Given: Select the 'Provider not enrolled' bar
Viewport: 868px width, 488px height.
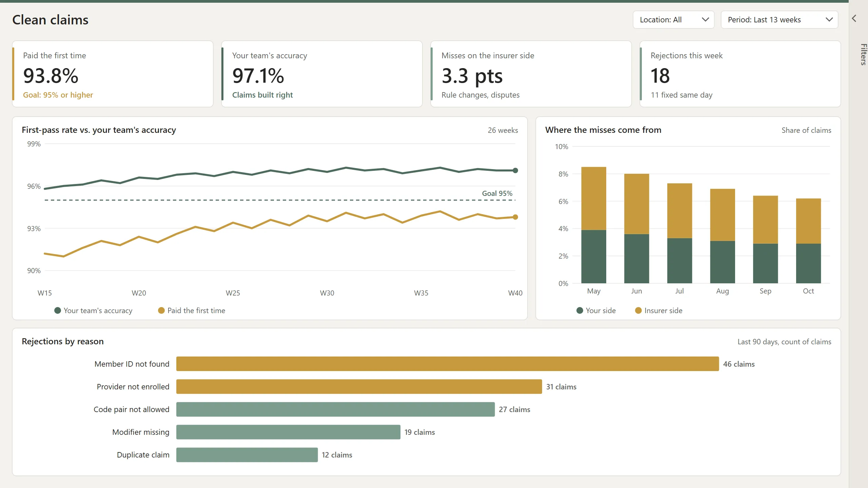Looking at the screenshot, I should [x=359, y=386].
